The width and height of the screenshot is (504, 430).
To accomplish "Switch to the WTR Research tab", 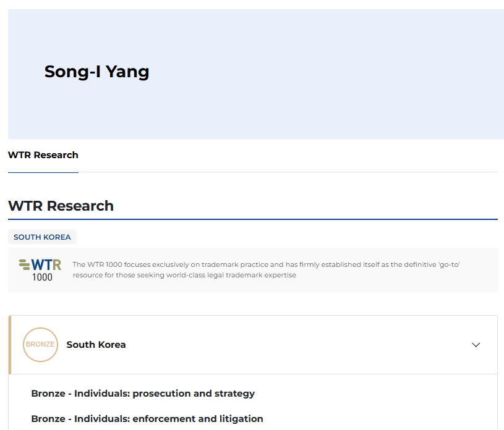I will 43,155.
